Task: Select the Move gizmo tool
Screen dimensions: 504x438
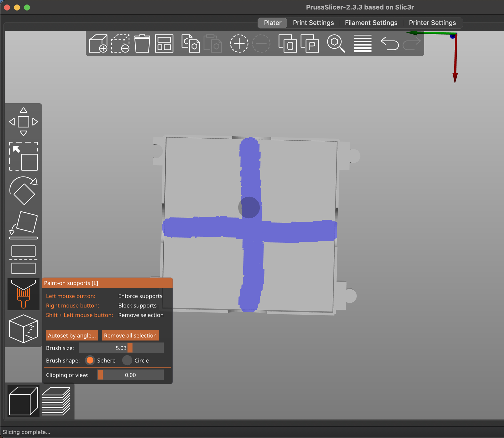Action: (x=23, y=122)
